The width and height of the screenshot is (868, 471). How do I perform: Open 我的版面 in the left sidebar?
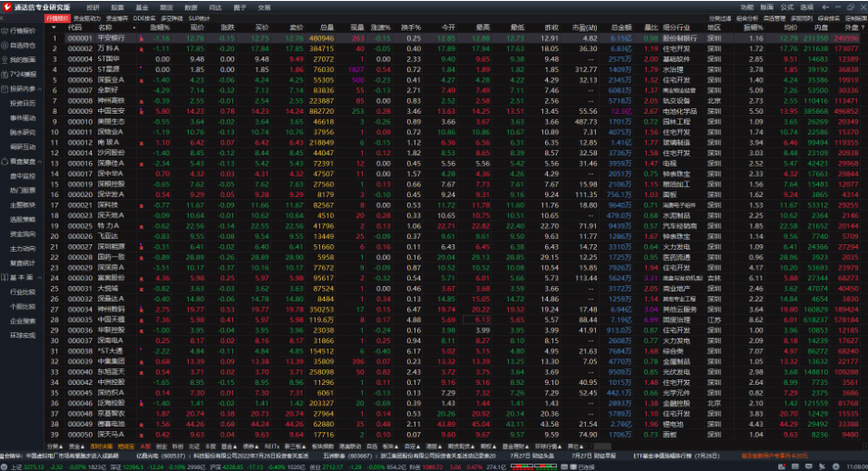22,59
